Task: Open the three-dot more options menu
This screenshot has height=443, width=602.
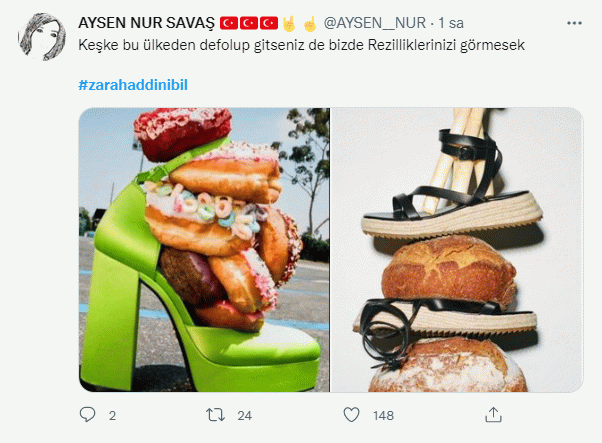Action: 574,23
